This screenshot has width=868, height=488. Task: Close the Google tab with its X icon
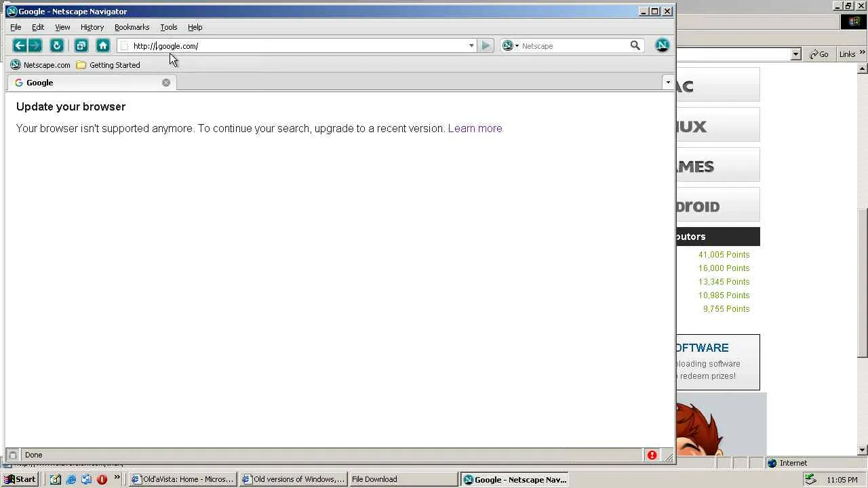pyautogui.click(x=166, y=83)
